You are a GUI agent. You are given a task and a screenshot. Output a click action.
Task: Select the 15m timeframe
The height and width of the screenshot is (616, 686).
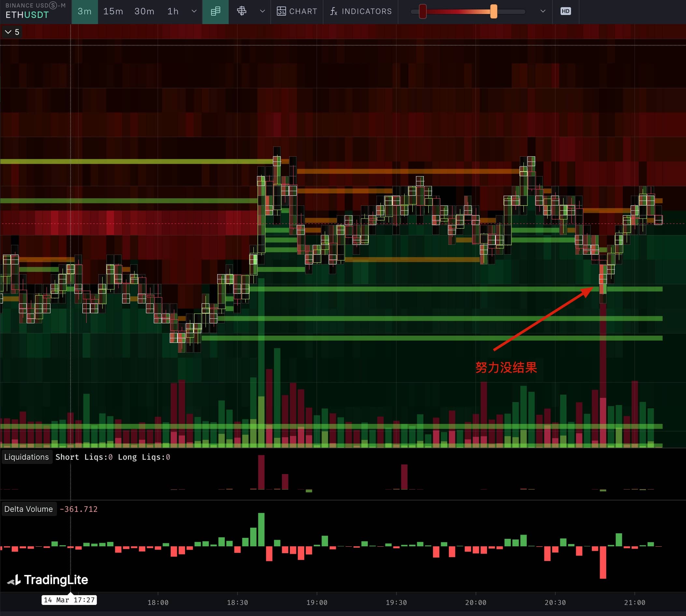113,11
